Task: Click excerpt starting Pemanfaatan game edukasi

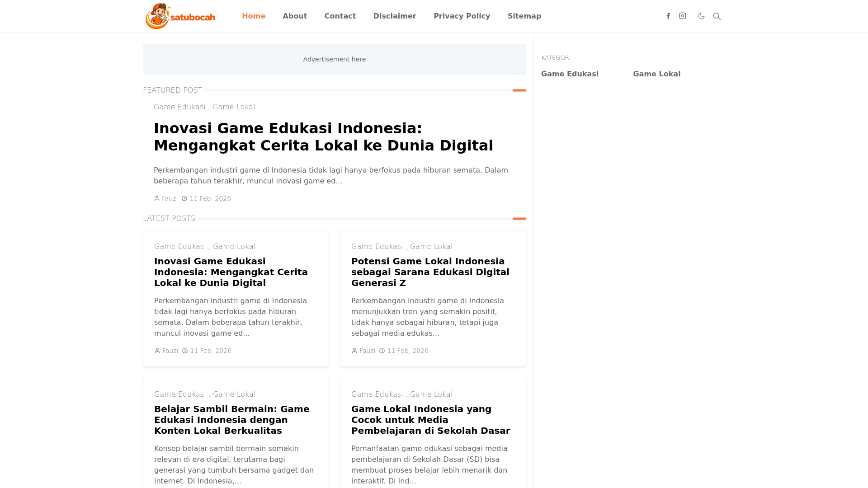Action: click(x=429, y=465)
